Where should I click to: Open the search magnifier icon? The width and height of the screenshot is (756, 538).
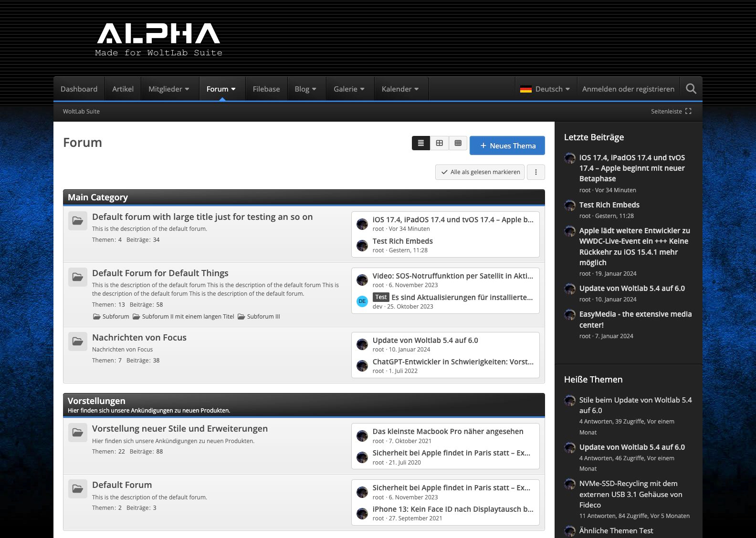coord(691,89)
